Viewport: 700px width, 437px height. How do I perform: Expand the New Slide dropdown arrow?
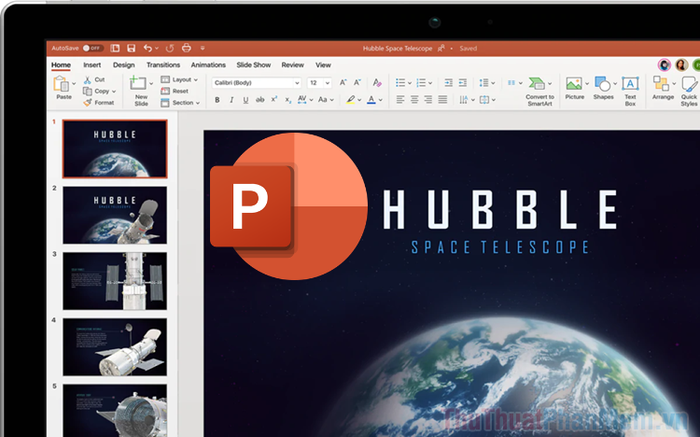click(151, 83)
